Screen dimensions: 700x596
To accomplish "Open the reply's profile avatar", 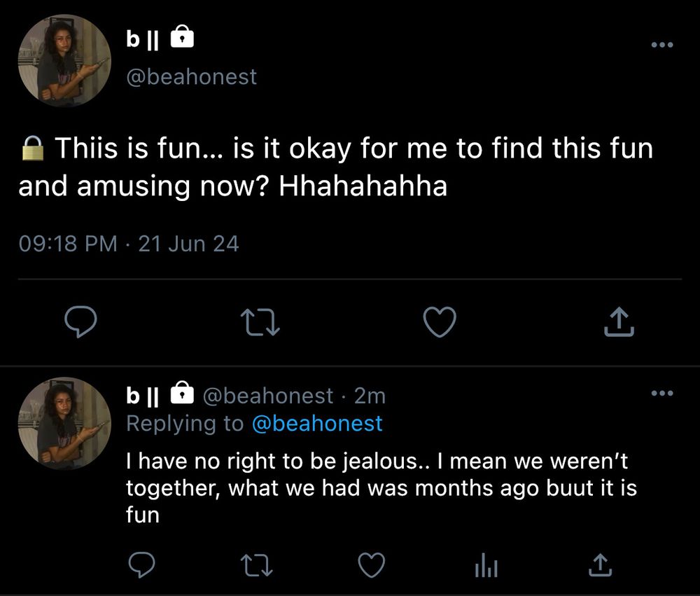I will 64,423.
